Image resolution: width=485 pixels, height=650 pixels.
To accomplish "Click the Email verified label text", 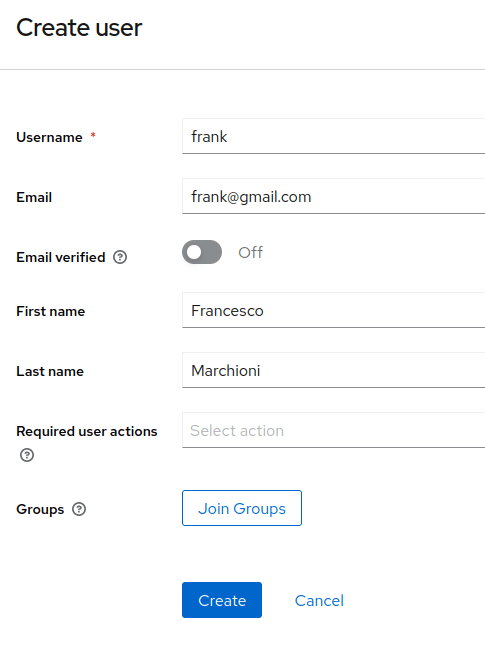I will pos(61,257).
